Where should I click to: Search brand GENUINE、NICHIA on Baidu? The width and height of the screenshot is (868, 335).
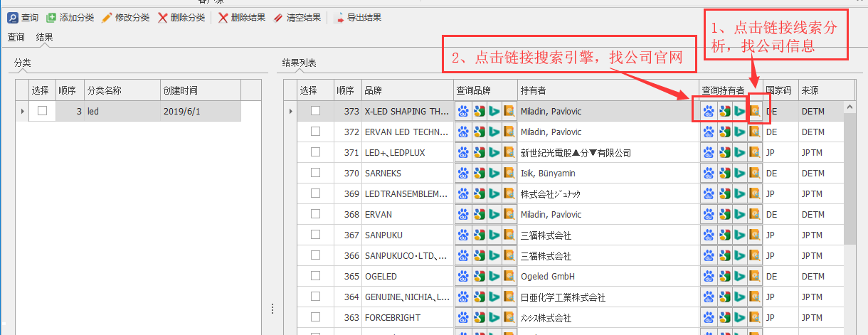463,297
